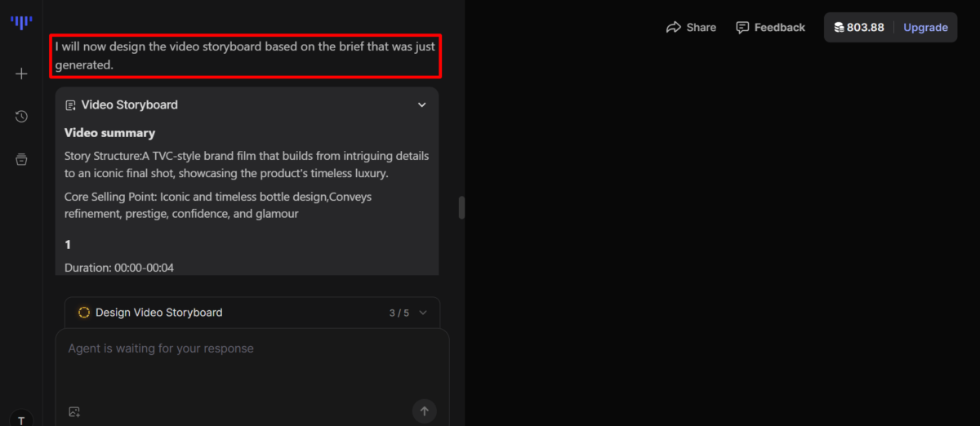Click the Video summary heading
980x426 pixels.
(109, 133)
